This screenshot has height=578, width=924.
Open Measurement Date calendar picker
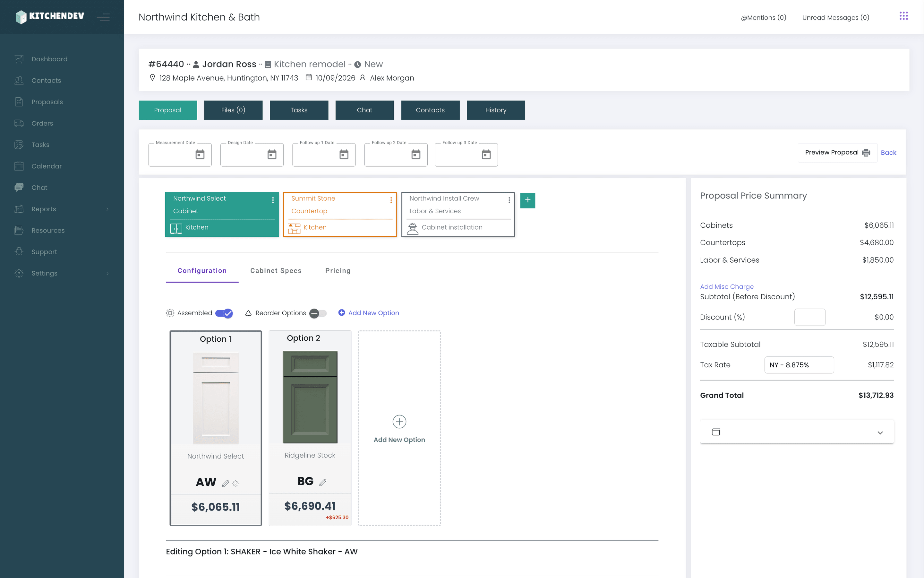(200, 154)
